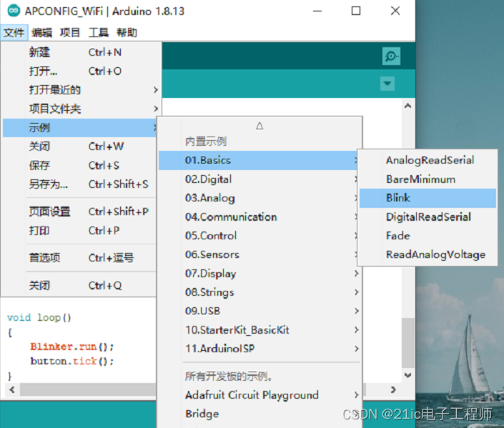
Task: Choose 打印 from the file menu
Action: pos(80,230)
